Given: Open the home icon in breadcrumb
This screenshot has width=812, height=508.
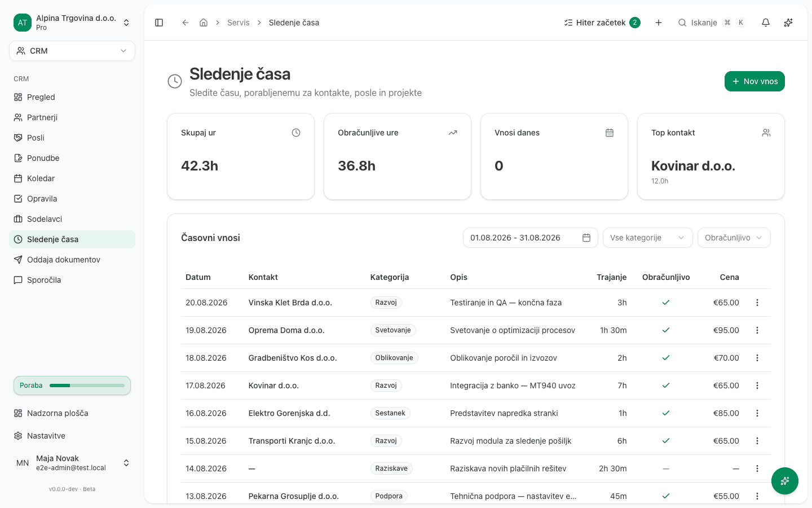Looking at the screenshot, I should coord(204,23).
